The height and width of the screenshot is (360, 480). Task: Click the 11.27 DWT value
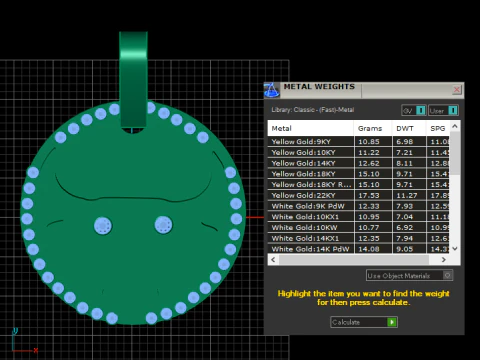[x=406, y=195]
